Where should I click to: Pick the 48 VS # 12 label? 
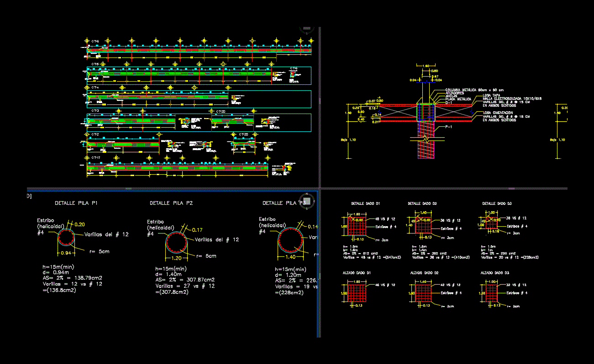[385, 219]
